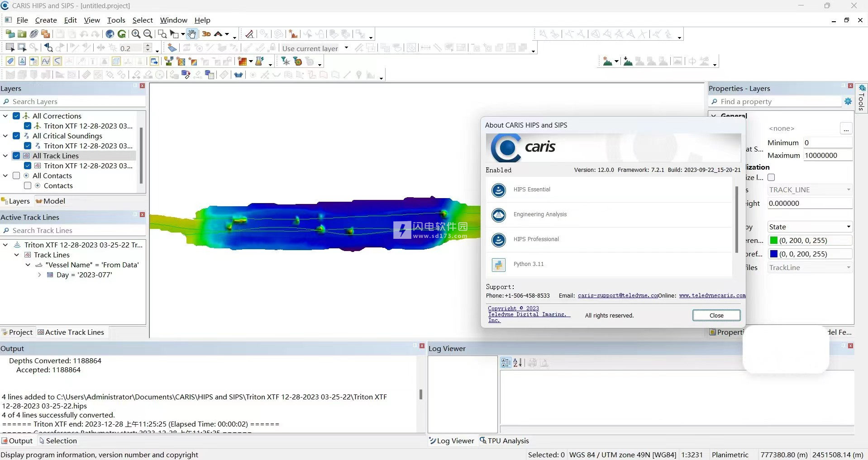
Task: Open the dropdown arrow next to green mountain icon
Action: coord(616,62)
